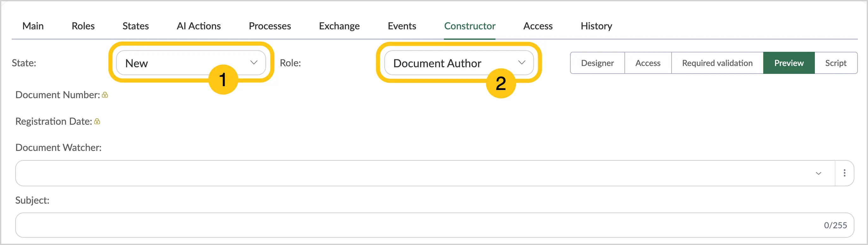Click the Document Number label text
Screen dimensions: 868x245
pos(58,95)
